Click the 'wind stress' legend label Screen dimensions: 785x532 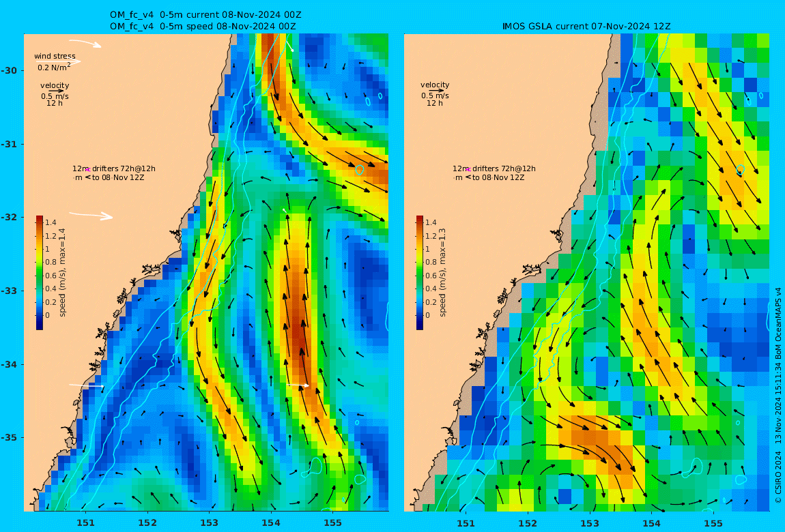click(x=55, y=56)
